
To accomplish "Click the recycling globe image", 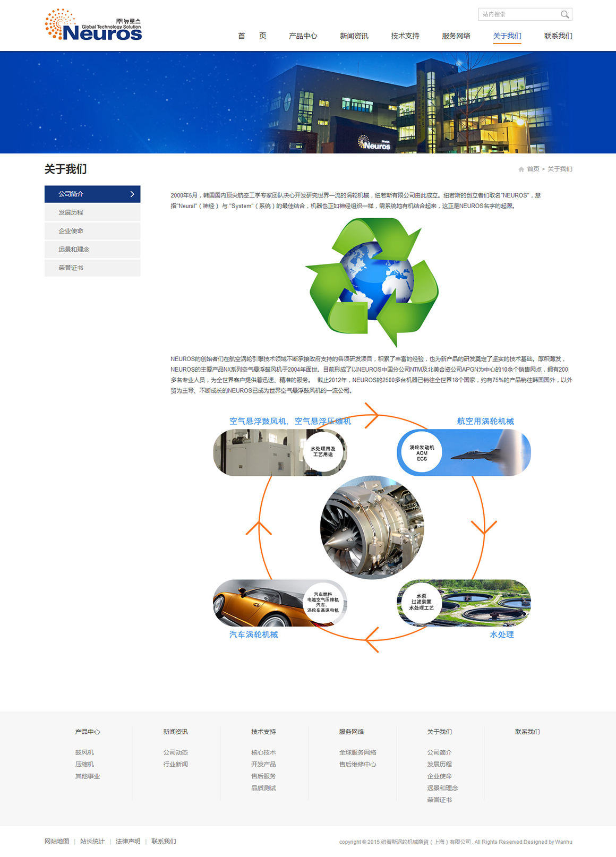I will pyautogui.click(x=372, y=281).
